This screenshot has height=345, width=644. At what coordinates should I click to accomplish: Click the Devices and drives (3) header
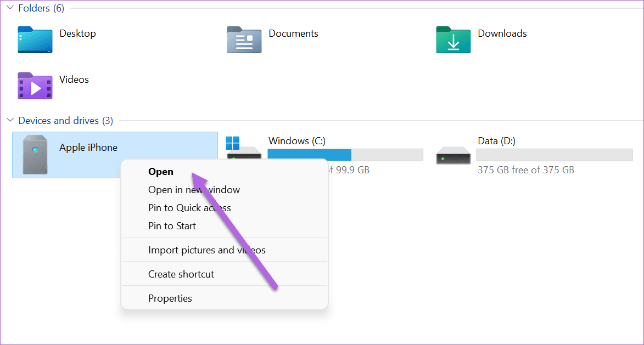coord(66,121)
